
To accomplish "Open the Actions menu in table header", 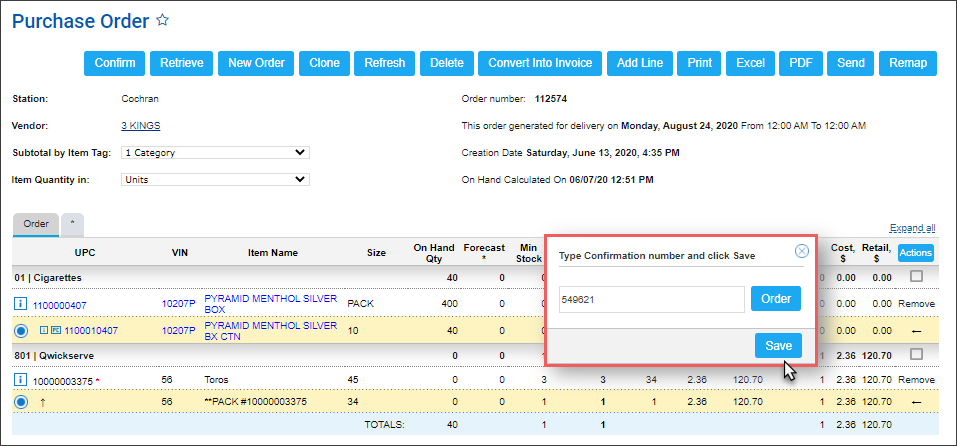I will point(915,253).
